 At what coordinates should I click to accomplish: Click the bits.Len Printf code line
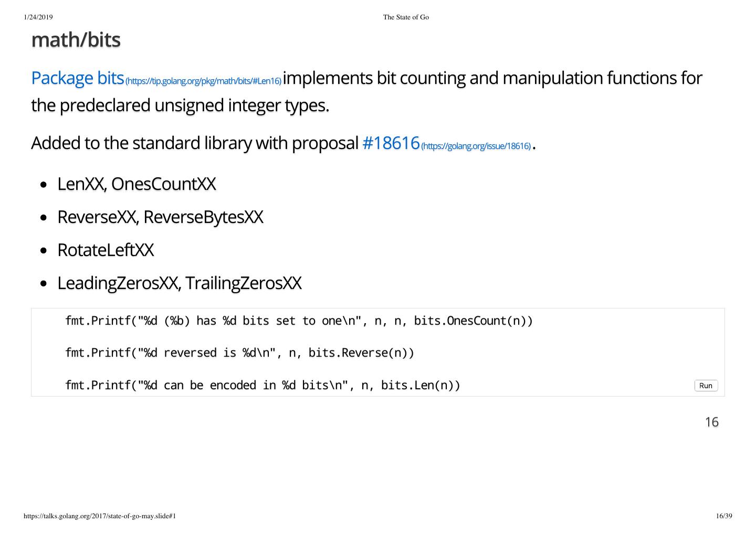click(x=262, y=386)
